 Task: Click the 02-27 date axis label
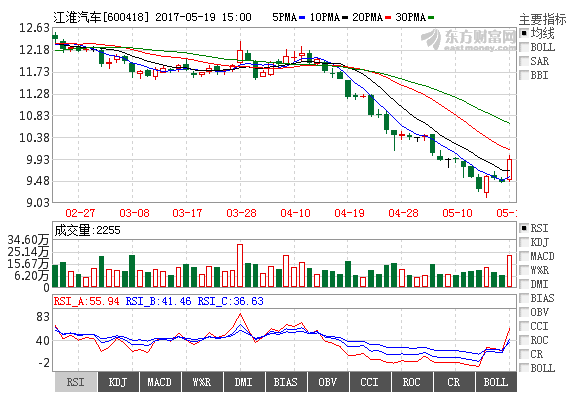click(80, 213)
